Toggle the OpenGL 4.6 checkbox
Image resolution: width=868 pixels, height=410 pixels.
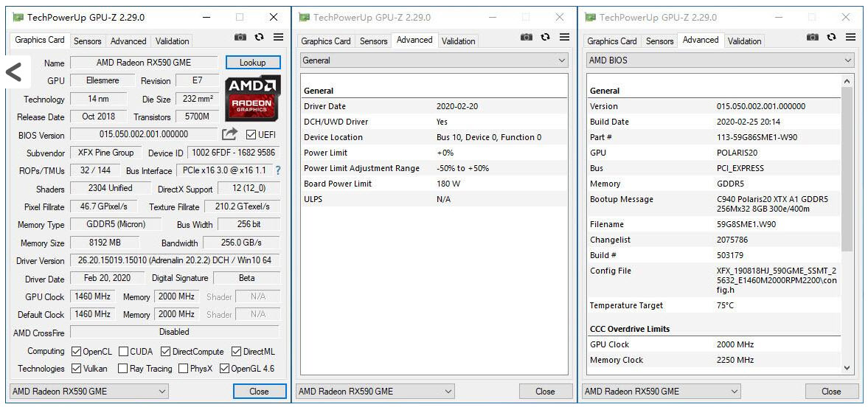[x=224, y=369]
